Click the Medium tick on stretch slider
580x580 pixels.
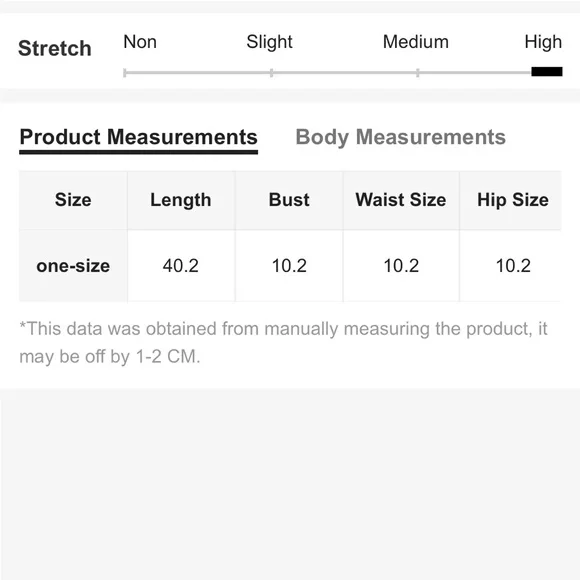tap(418, 72)
